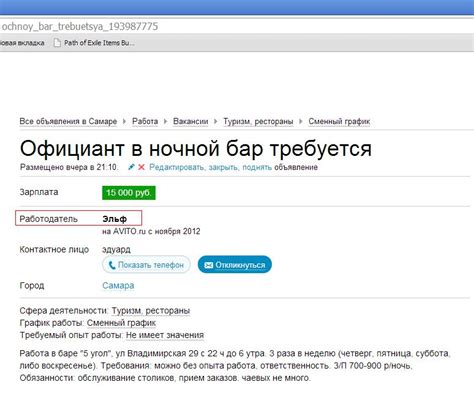Screen dimensions: 474x393
Task: Click Редактировать link
Action: (177, 167)
